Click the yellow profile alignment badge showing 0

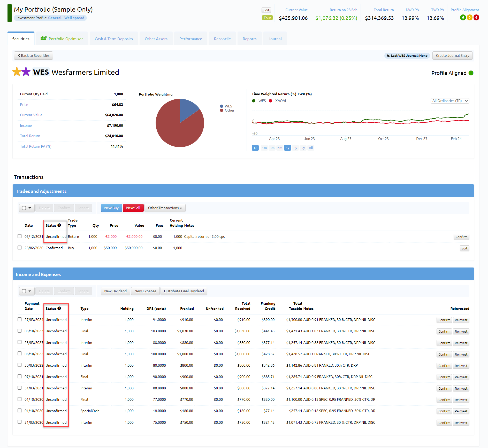tap(470, 18)
